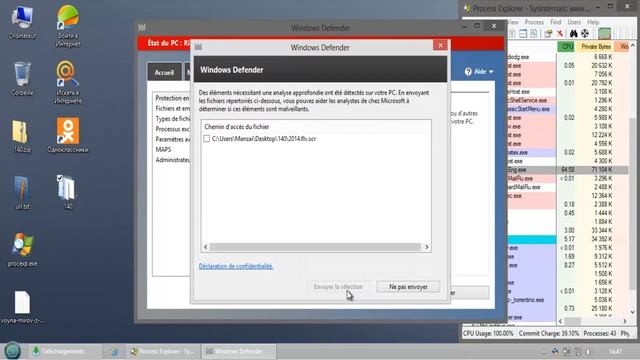Viewport: 640px width, 360px height.
Task: Open the Users menu in Process Explorer
Action: click(574, 22)
